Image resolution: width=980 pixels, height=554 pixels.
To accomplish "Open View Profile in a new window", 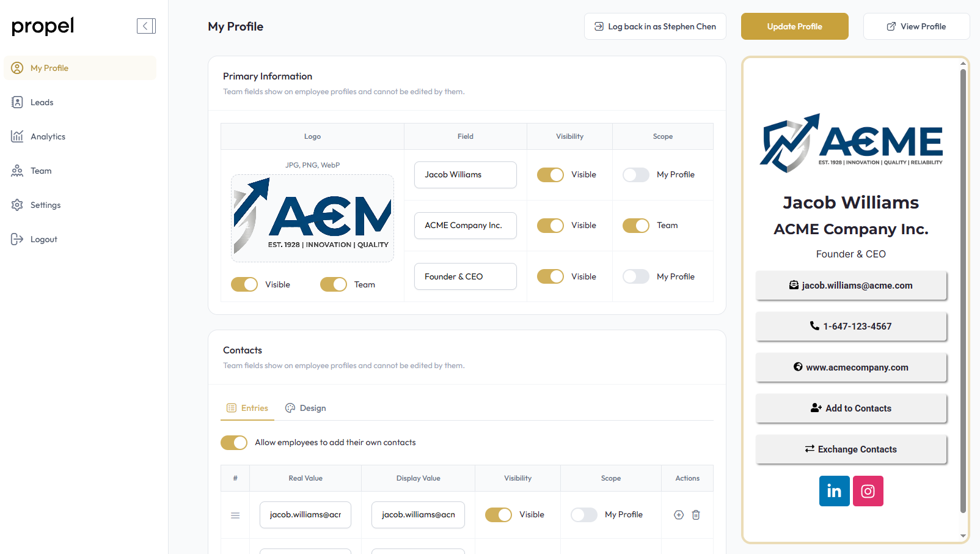I will 916,26.
